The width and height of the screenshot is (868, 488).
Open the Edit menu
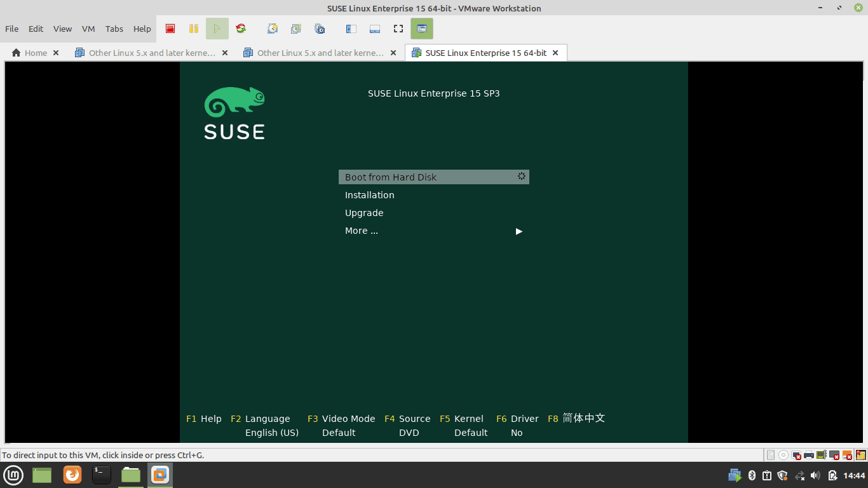click(x=36, y=29)
